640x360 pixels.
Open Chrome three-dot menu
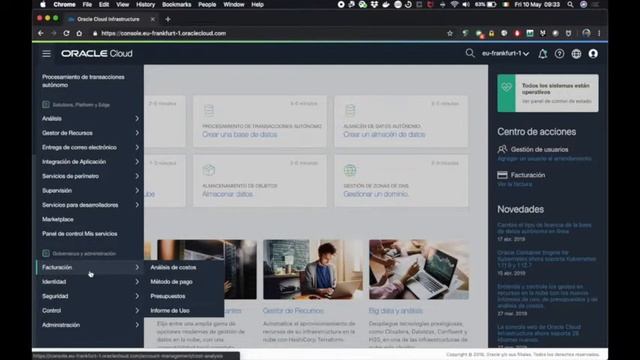599,33
